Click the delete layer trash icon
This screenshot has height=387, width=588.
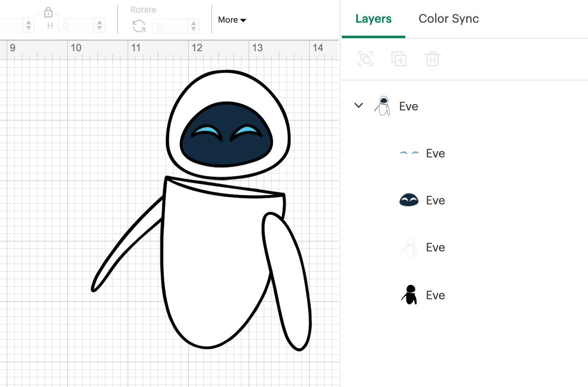pos(432,59)
